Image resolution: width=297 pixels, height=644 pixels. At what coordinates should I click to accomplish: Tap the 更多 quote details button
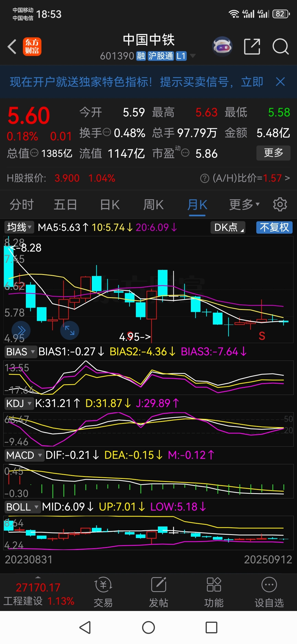click(x=273, y=153)
